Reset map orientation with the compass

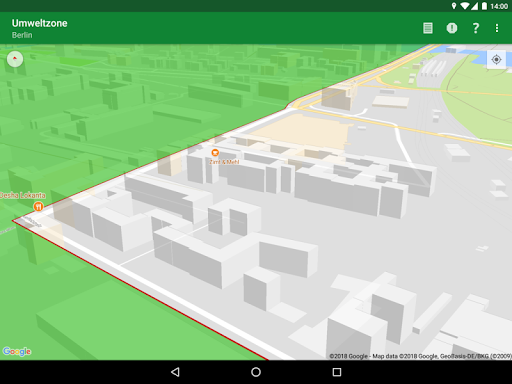tap(15, 59)
